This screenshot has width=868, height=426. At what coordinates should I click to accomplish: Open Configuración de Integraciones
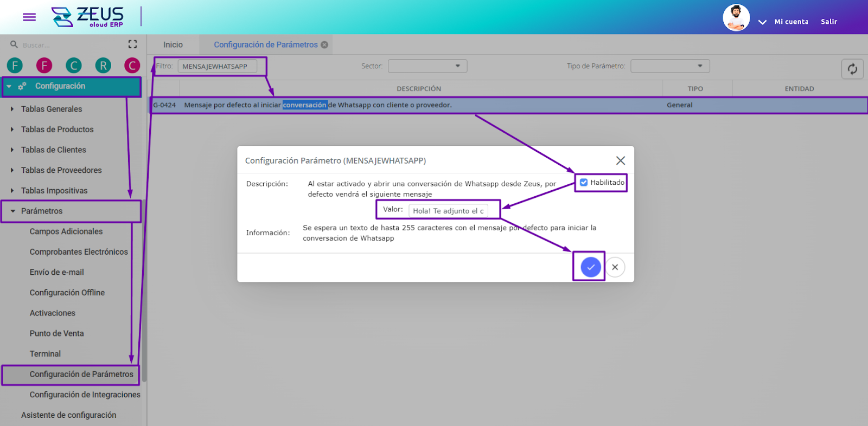[x=85, y=395]
